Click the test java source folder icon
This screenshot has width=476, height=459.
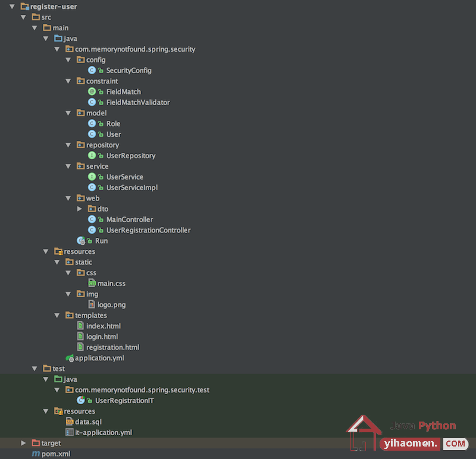pyautogui.click(x=58, y=379)
